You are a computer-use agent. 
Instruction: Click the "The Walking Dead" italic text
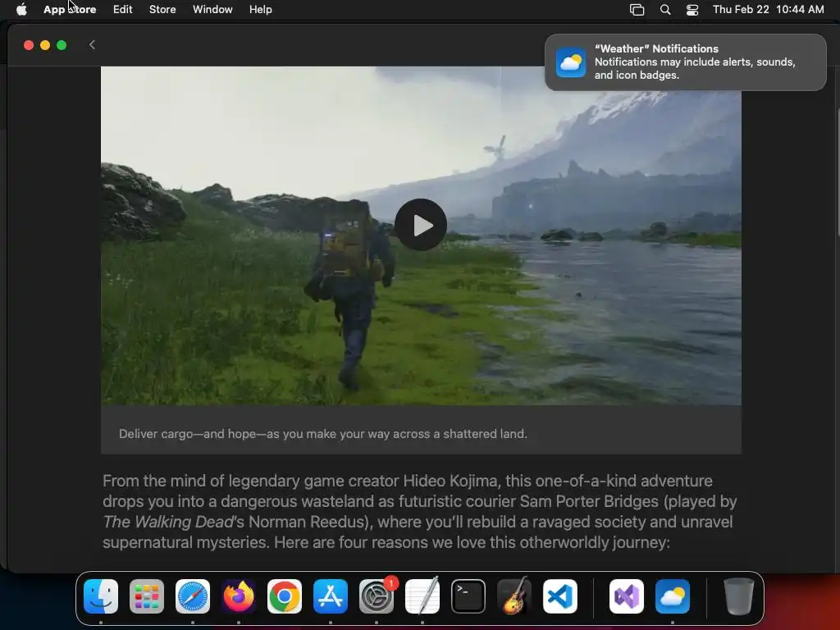coord(169,522)
